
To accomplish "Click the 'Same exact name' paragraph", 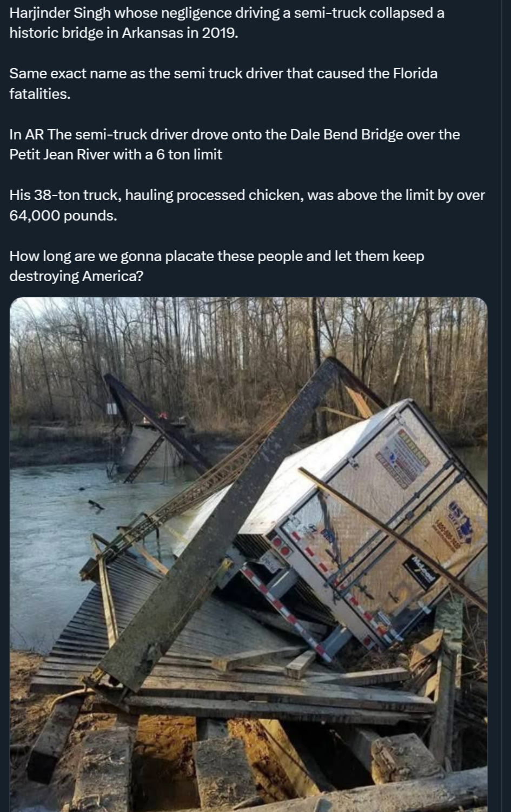I will click(223, 74).
